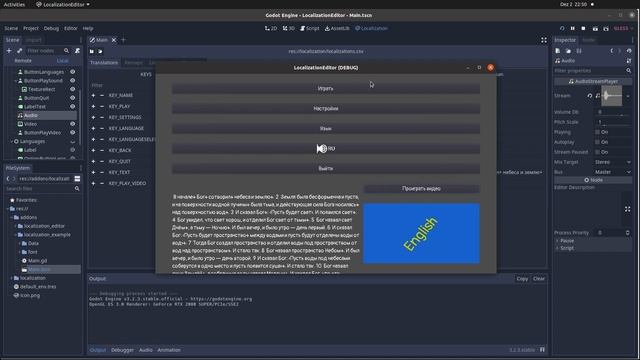Go to previous object in Inspector history
640x360 pixels.
click(x=611, y=51)
